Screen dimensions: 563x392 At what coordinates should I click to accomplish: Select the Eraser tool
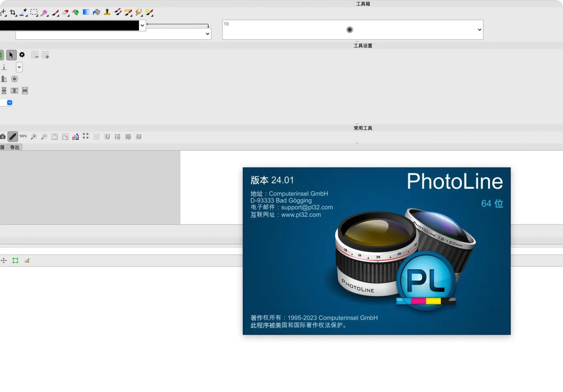pyautogui.click(x=66, y=12)
